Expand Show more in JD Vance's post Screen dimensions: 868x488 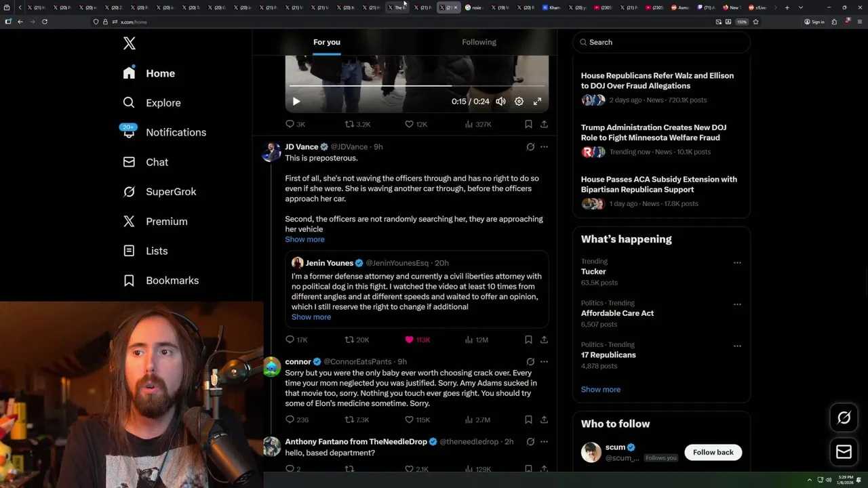click(x=304, y=239)
